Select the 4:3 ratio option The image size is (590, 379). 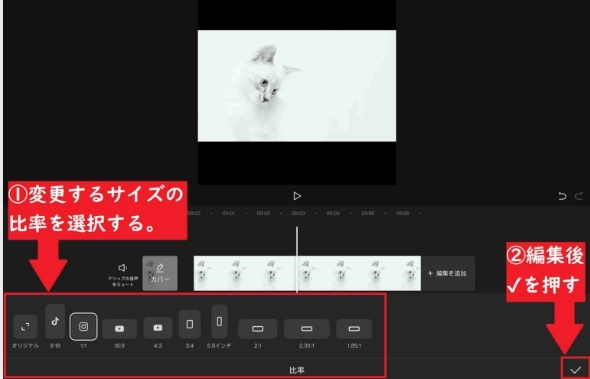pos(158,327)
